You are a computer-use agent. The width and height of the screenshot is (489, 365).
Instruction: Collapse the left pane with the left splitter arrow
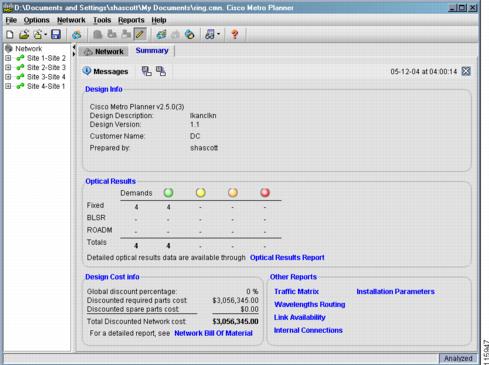click(x=74, y=48)
